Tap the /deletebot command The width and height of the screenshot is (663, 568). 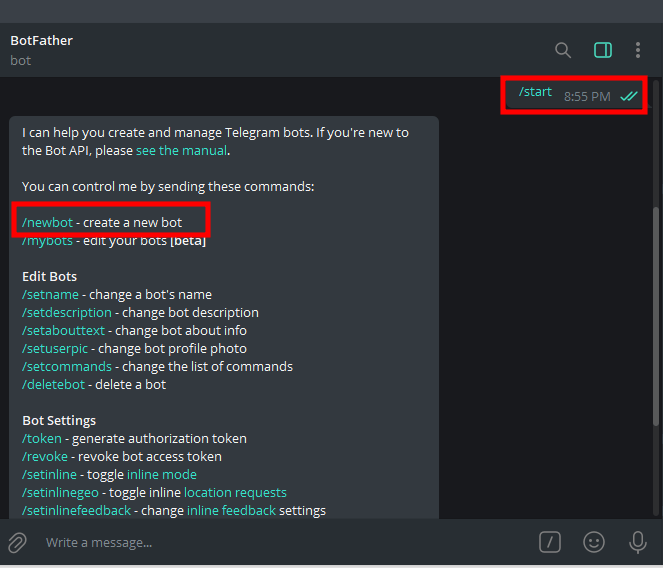(x=53, y=384)
